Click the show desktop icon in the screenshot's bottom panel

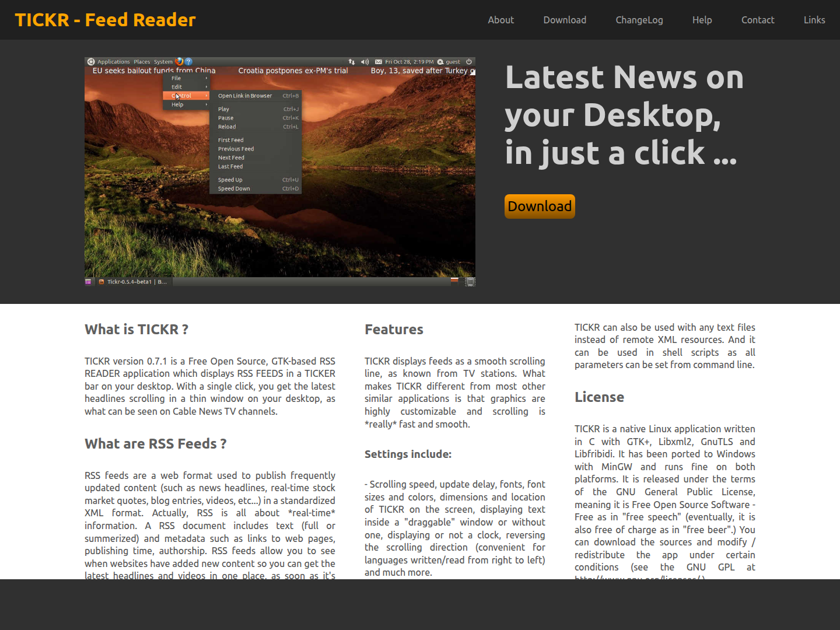pyautogui.click(x=88, y=282)
